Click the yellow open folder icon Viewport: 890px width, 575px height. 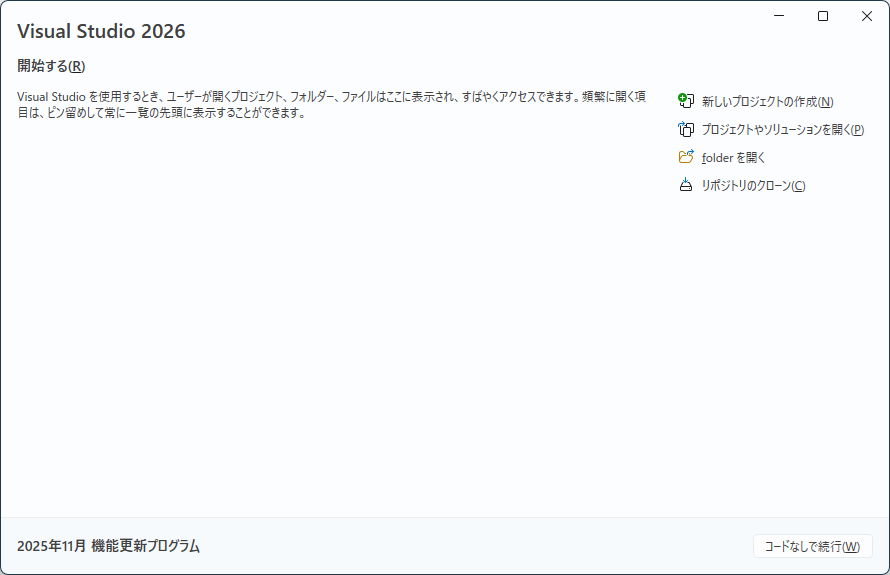click(x=685, y=157)
